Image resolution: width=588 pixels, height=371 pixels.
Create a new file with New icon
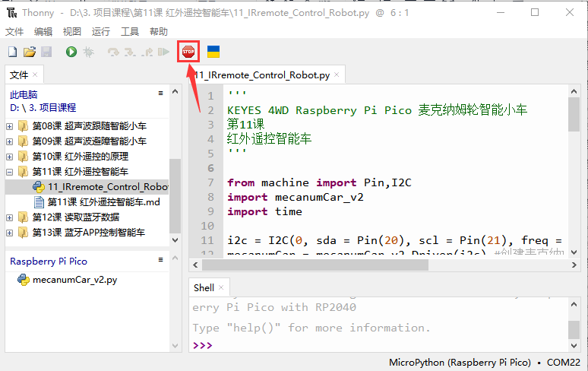[x=12, y=52]
